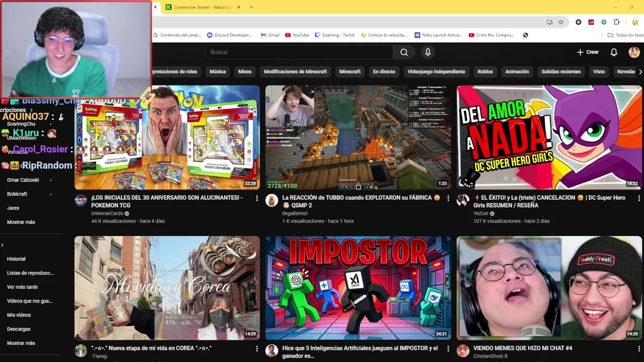Click the red extension icon in Chrome toolbar
This screenshot has width=644, height=362.
pyautogui.click(x=591, y=22)
